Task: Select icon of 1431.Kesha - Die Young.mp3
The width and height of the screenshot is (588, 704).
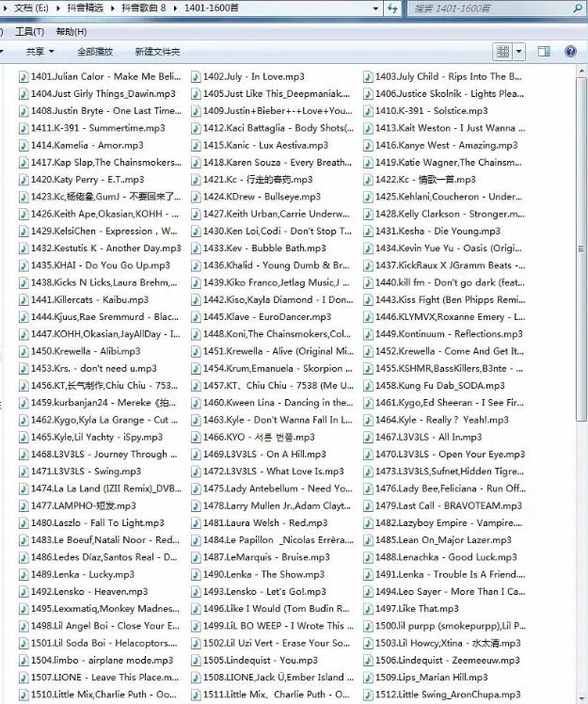Action: click(x=368, y=232)
